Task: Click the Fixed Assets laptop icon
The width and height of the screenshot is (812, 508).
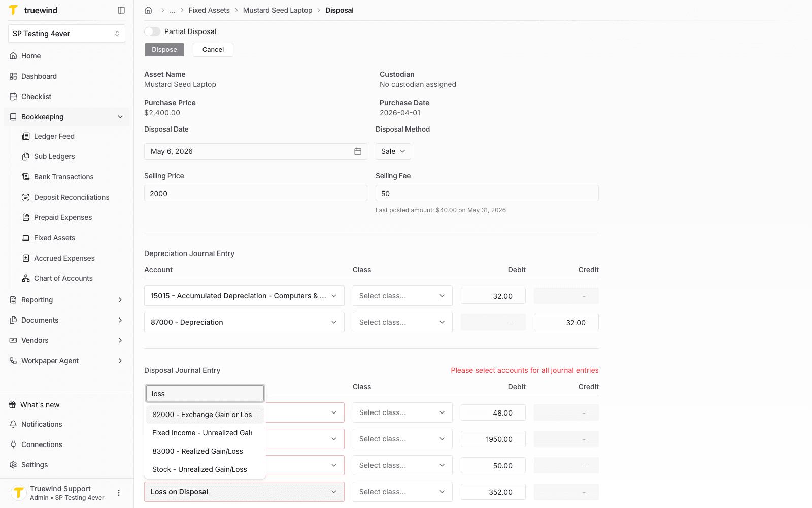Action: (26, 238)
